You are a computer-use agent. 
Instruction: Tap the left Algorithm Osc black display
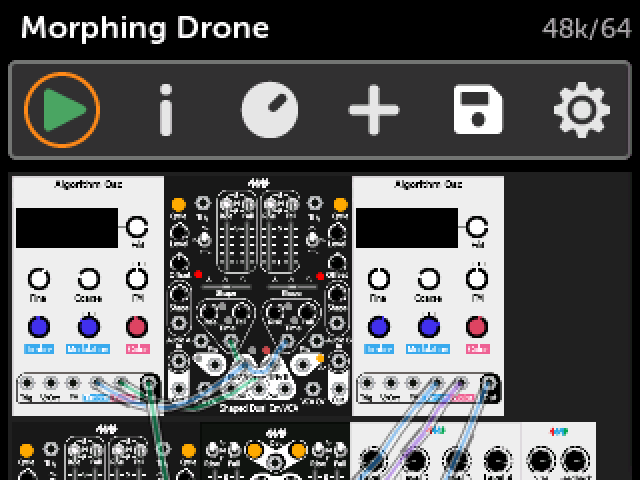(x=67, y=228)
